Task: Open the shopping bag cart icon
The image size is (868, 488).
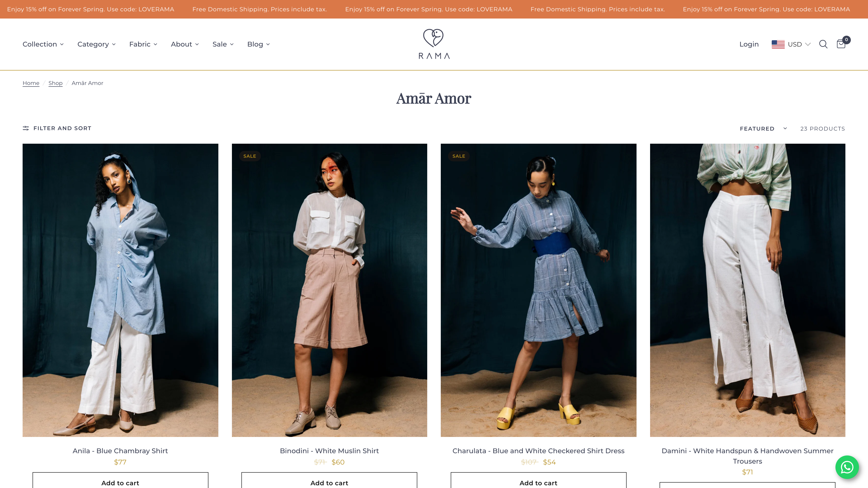Action: click(x=841, y=44)
